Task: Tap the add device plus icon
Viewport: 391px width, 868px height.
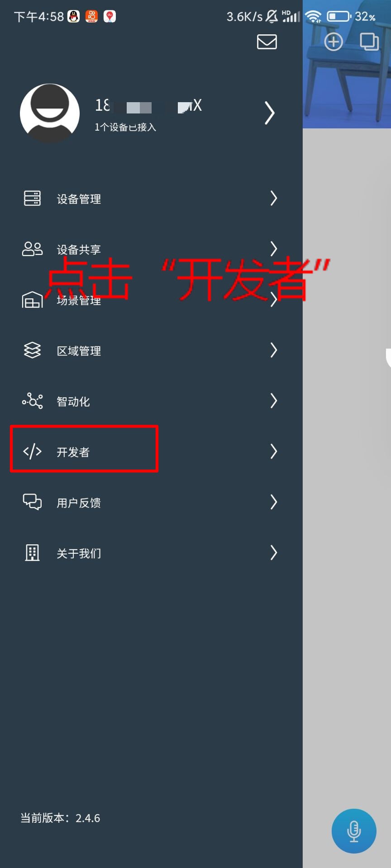Action: pos(334,42)
